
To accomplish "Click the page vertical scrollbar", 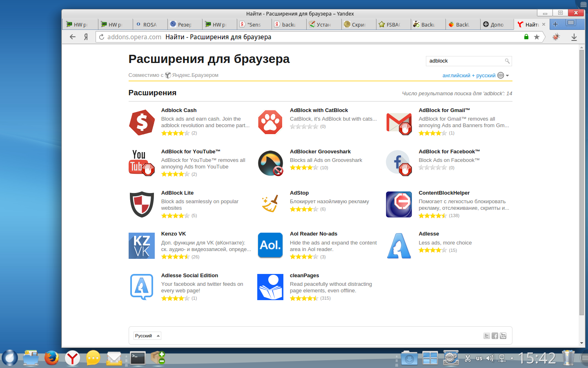I will (x=581, y=182).
